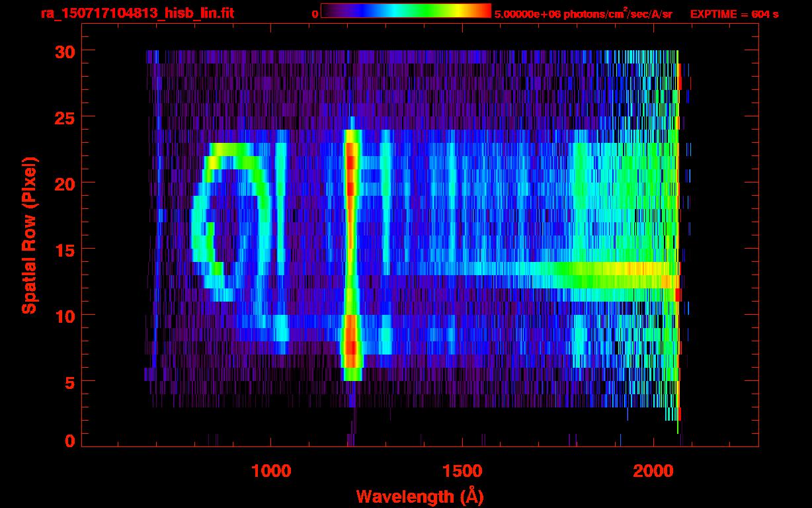This screenshot has width=812, height=508.
Task: Select the EXPTIME = 604 s text
Action: pyautogui.click(x=734, y=14)
